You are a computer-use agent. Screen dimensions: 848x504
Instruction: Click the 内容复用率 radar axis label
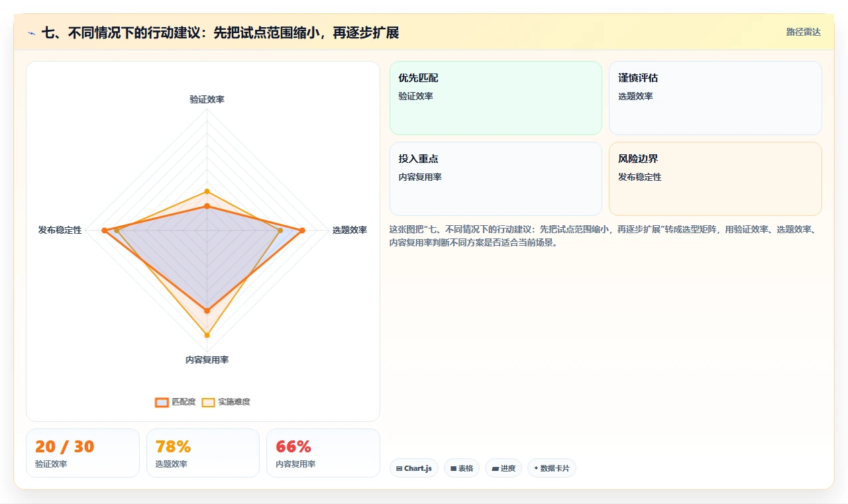207,360
